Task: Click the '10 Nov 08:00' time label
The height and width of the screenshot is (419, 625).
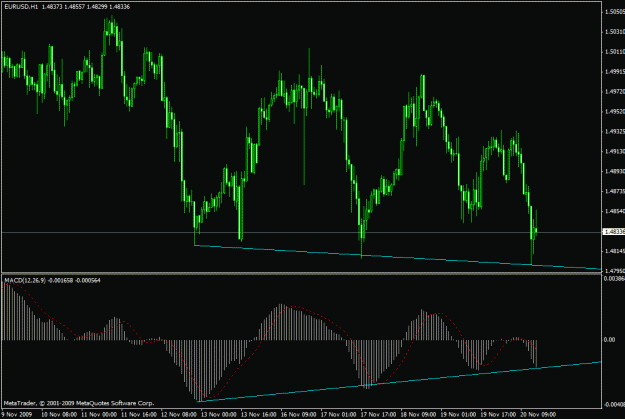Action: [59, 415]
